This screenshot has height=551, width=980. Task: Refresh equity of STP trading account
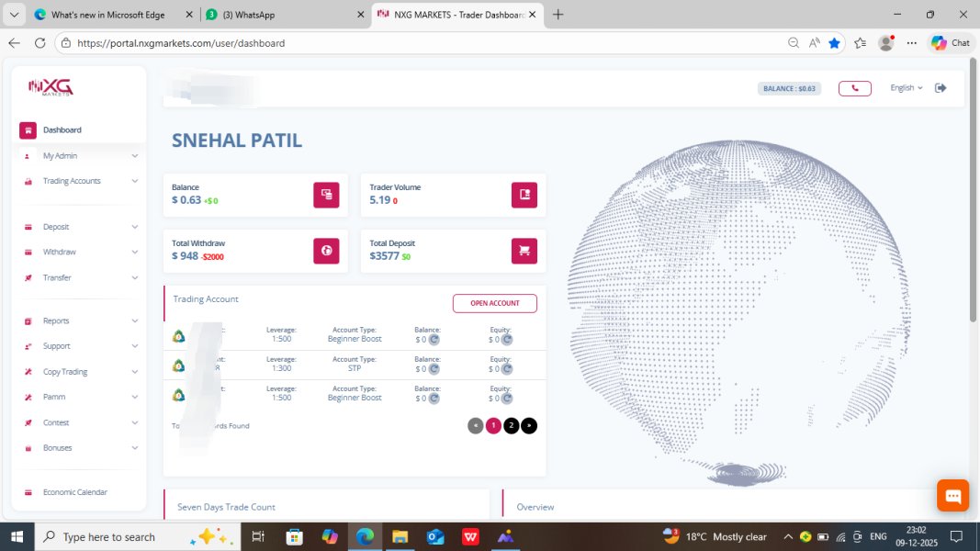click(507, 369)
